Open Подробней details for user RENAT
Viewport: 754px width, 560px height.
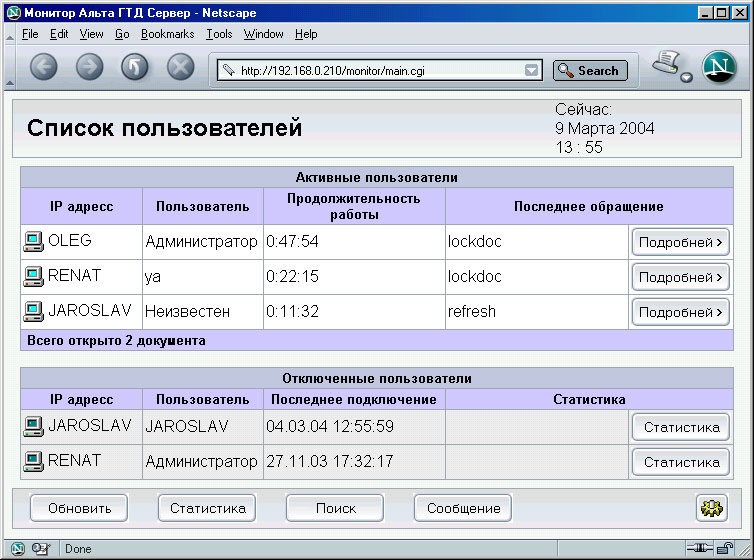(x=680, y=277)
